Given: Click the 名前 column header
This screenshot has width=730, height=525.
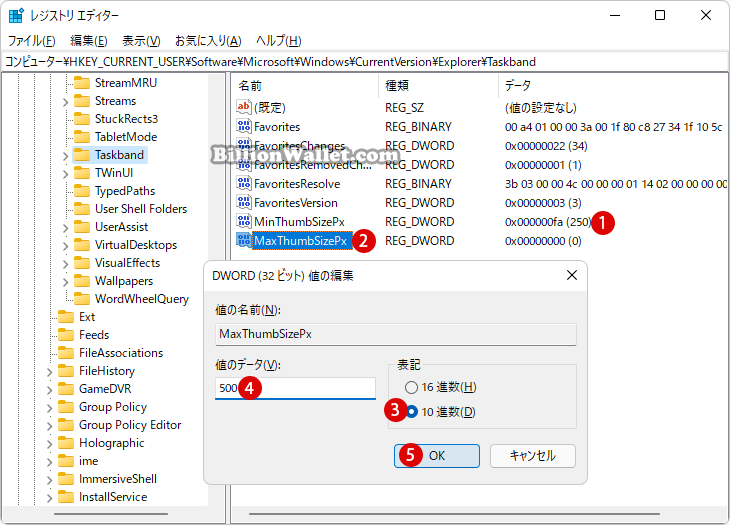Looking at the screenshot, I should (305, 86).
